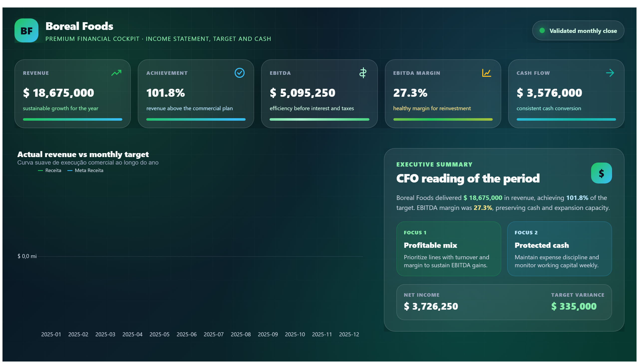The height and width of the screenshot is (364, 639).
Task: Click the 101.8% achievement value
Action: click(x=165, y=93)
